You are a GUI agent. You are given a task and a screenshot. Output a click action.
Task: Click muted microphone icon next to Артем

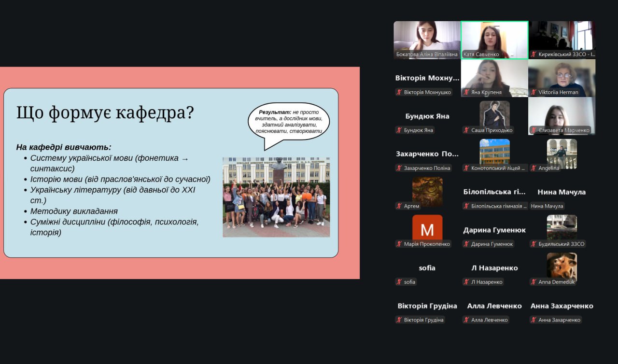click(399, 206)
